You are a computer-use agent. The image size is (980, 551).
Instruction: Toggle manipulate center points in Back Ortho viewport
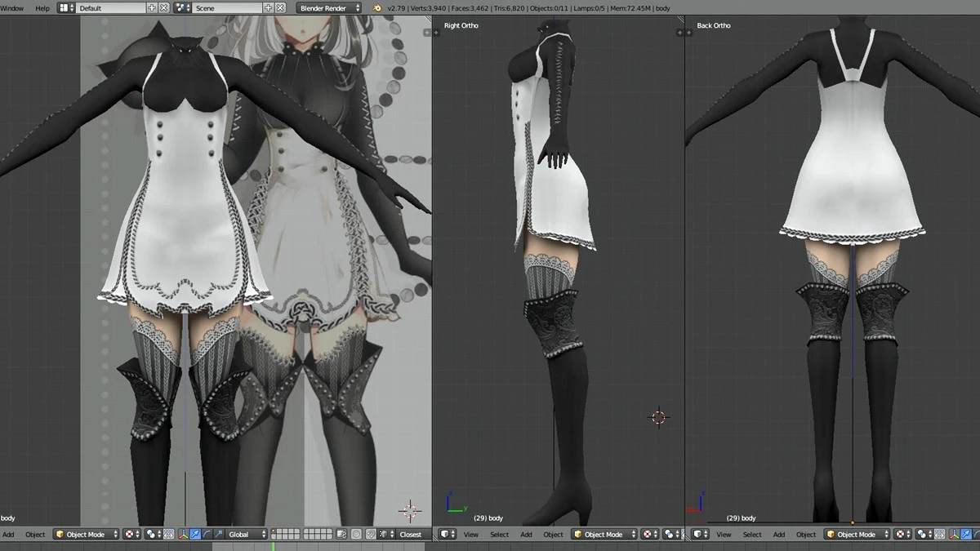point(940,535)
